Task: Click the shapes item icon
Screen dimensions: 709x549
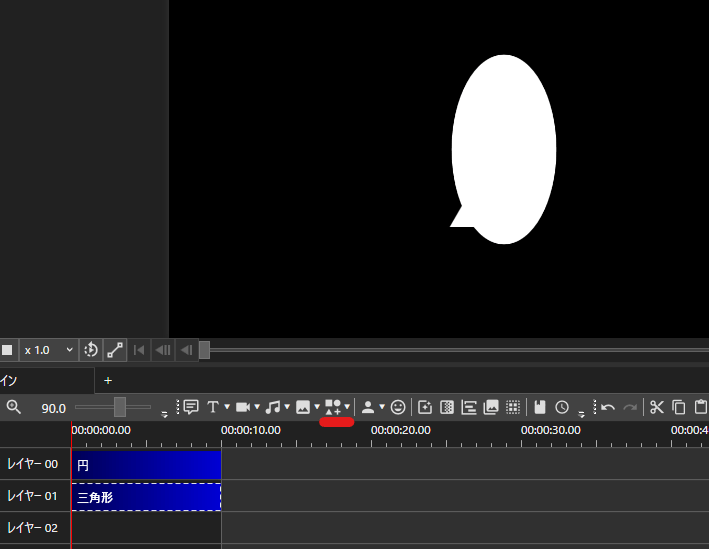Action: pyautogui.click(x=334, y=407)
